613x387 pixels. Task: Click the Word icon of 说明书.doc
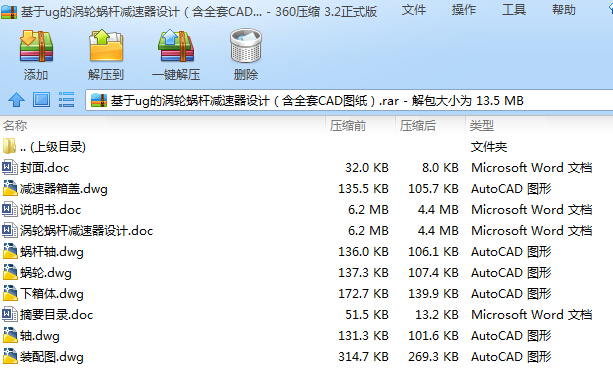click(x=10, y=210)
